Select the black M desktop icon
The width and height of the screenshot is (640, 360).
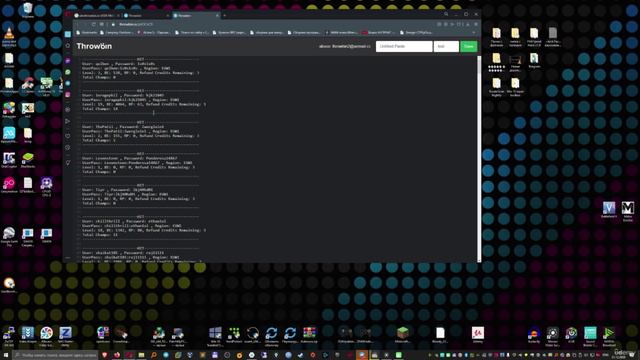click(628, 211)
